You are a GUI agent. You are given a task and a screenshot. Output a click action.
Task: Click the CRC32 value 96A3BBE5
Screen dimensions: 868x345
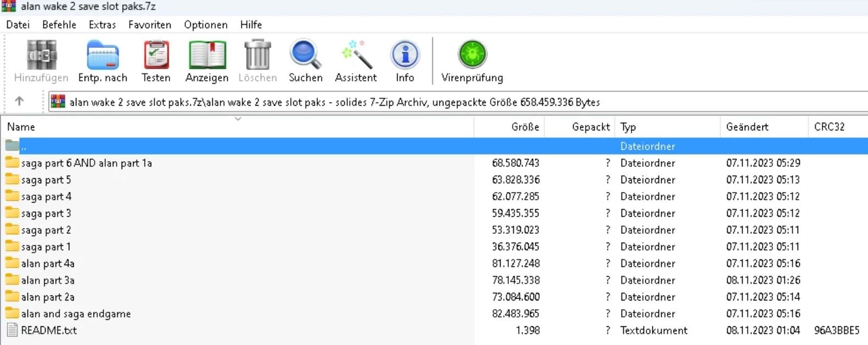837,330
